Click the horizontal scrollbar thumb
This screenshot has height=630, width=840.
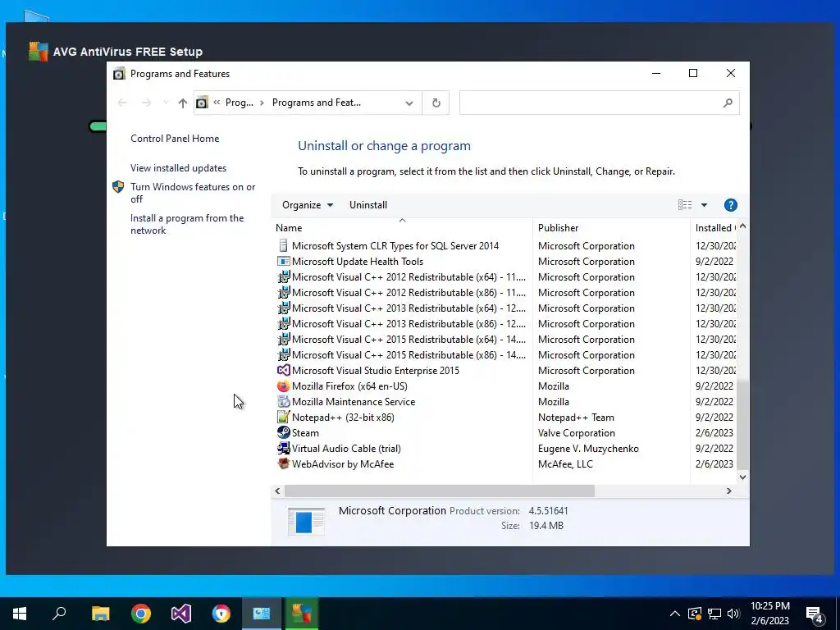440,491
